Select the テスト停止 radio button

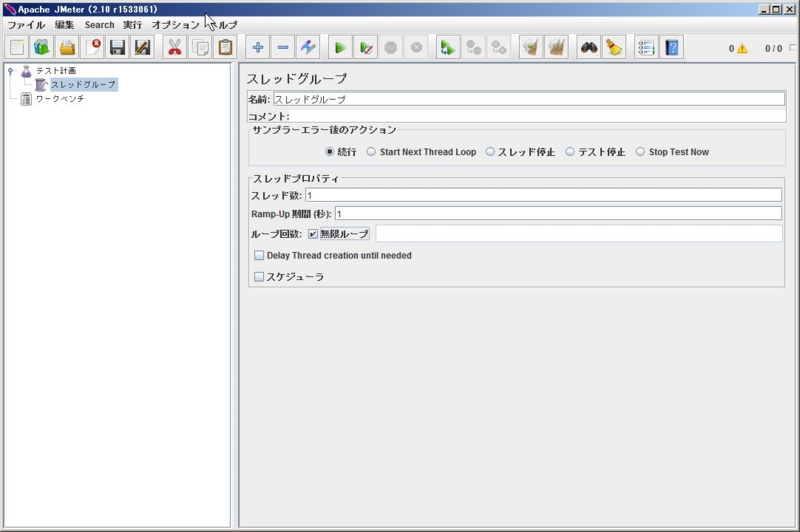570,151
